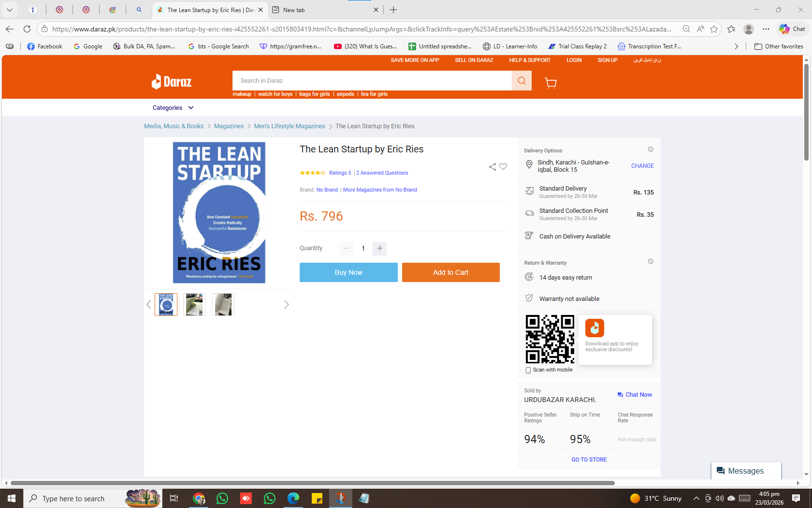Image resolution: width=812 pixels, height=508 pixels.
Task: Click Media, Music & Books breadcrumb
Action: 174,126
